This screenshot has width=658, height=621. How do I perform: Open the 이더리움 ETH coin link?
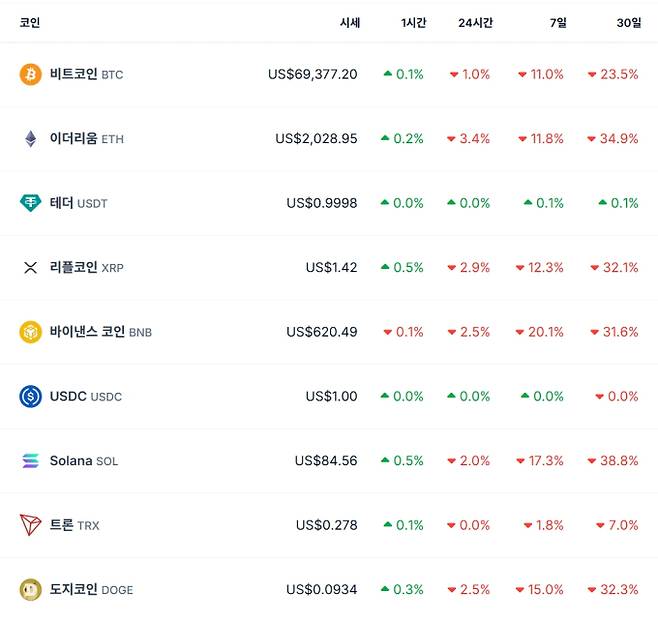pyautogui.click(x=86, y=139)
